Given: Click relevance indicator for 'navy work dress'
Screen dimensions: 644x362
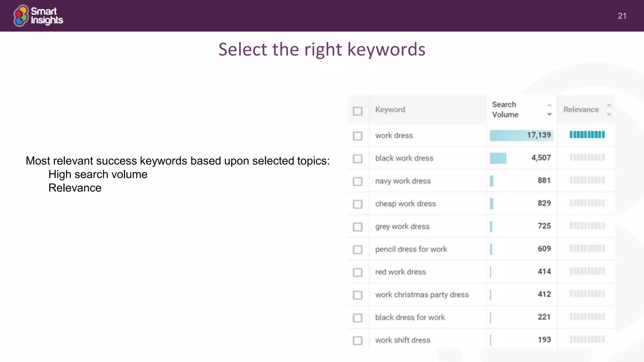Looking at the screenshot, I should (587, 180).
